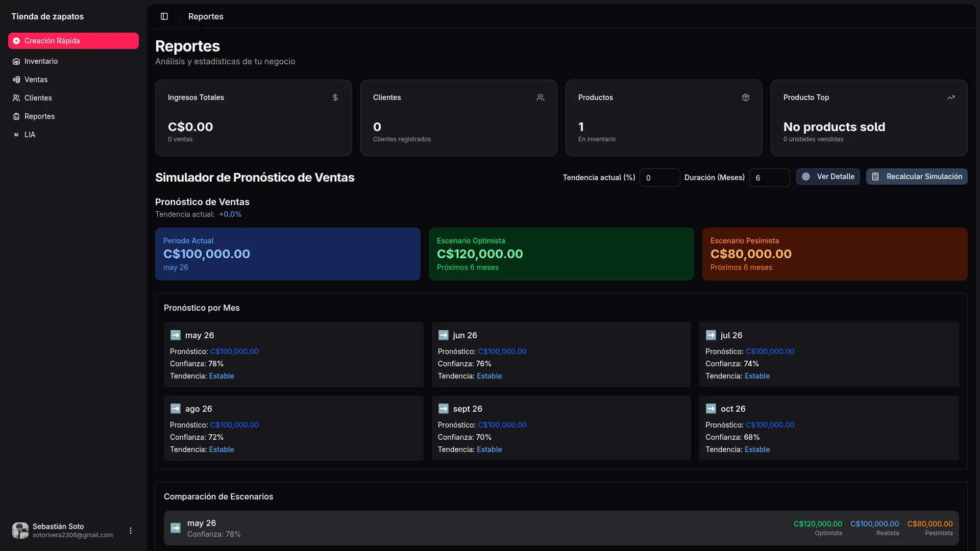
Task: Click the target icon in Ver Detalle
Action: click(x=806, y=177)
